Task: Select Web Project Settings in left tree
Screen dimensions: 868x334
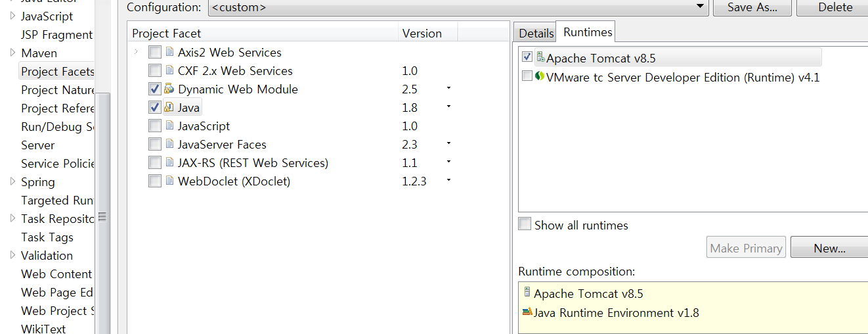Action: click(58, 310)
